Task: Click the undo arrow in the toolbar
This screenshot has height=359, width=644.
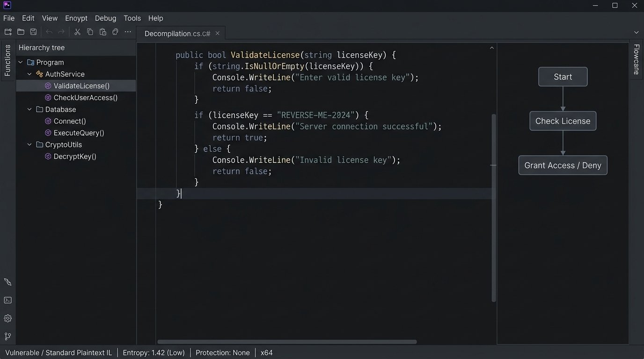Action: (49, 32)
